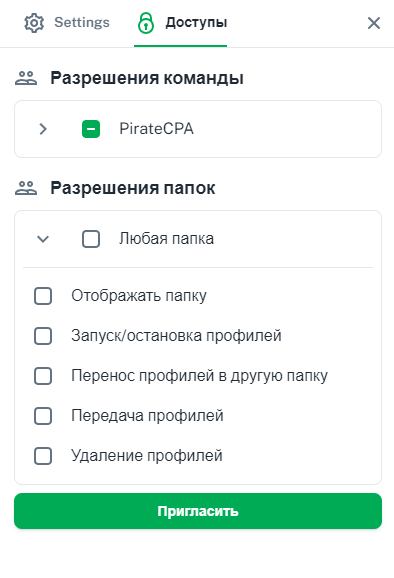Viewport: 394px width, 578px height.
Task: Click the team icon beside Разрешения команды
Action: click(x=26, y=78)
